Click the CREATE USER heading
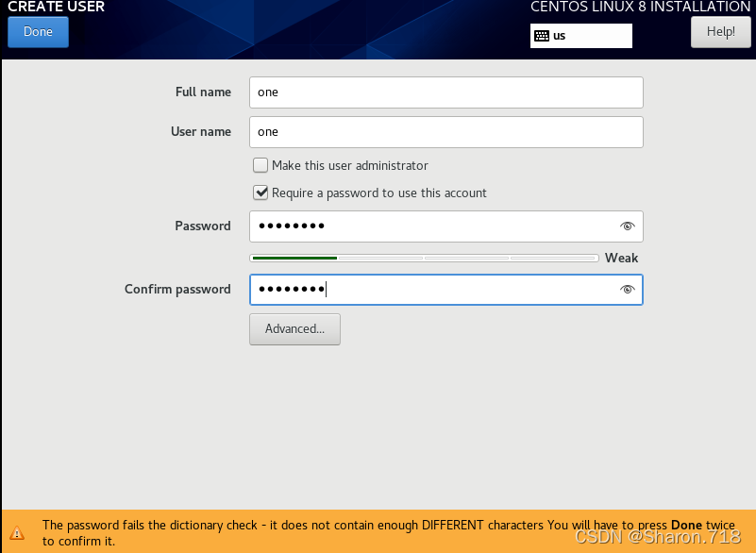 (x=56, y=7)
